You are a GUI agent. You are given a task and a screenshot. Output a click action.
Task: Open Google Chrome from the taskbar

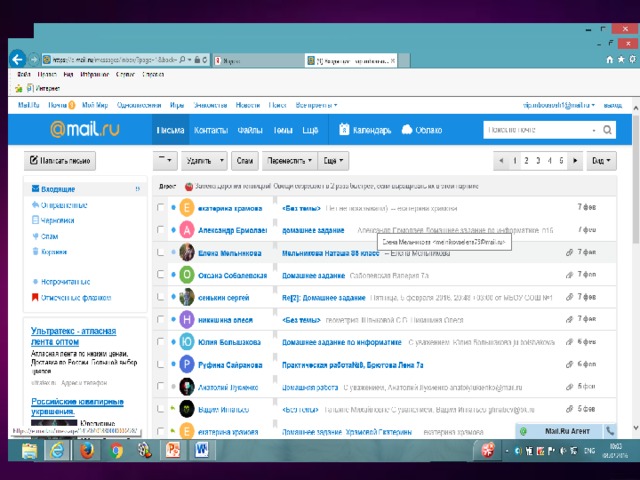coord(116,450)
